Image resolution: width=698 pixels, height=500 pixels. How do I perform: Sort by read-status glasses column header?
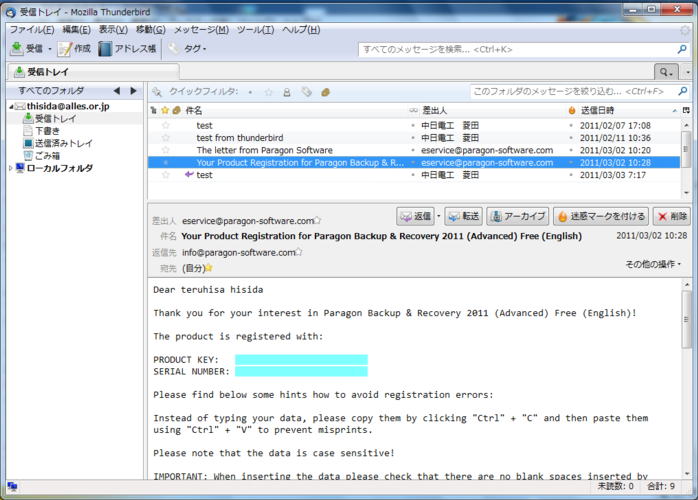click(x=414, y=110)
